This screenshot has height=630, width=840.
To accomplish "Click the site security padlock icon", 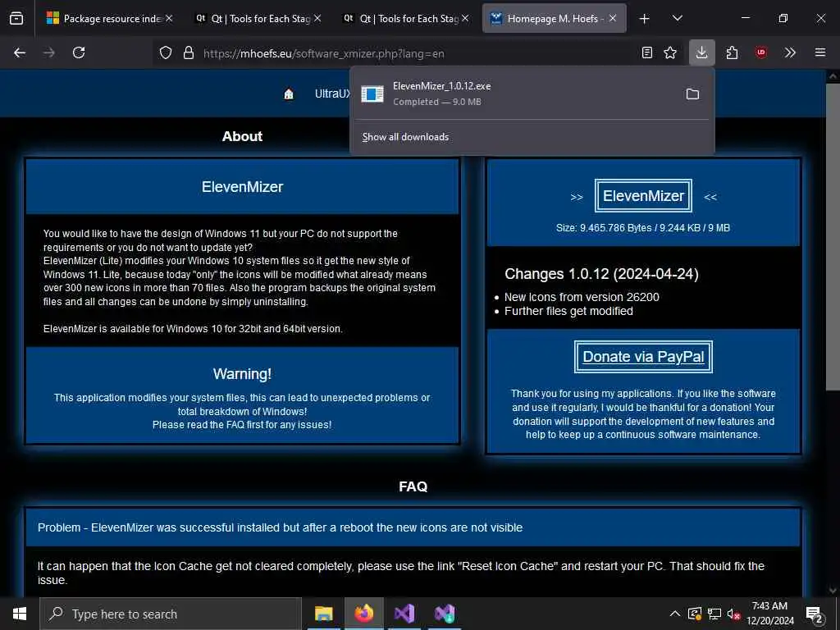I will pyautogui.click(x=188, y=53).
